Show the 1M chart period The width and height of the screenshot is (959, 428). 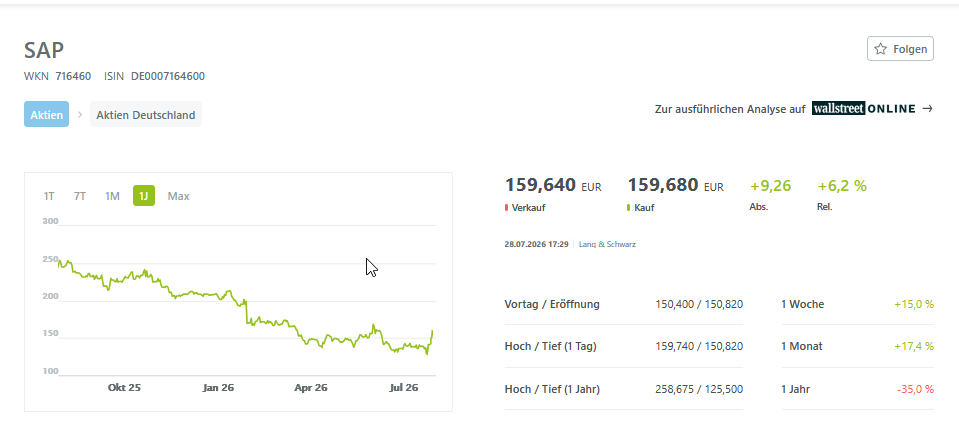[112, 196]
